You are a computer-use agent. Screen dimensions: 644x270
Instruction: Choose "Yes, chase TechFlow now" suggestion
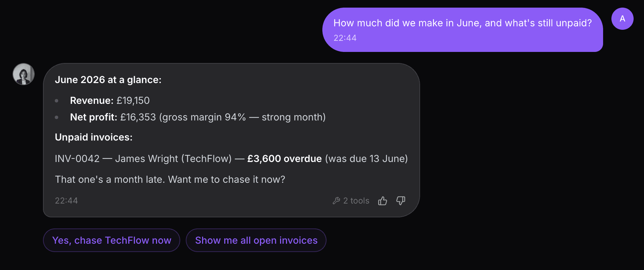pyautogui.click(x=112, y=240)
